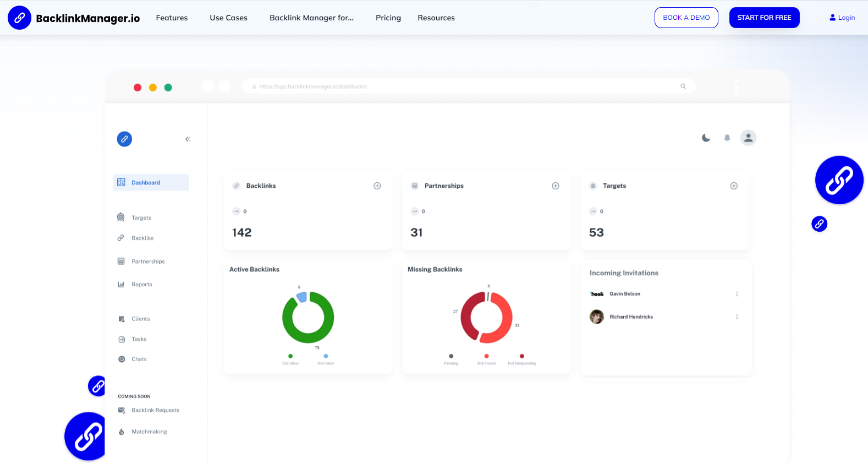
Task: Click the Backliks sidebar link icon
Action: click(x=120, y=238)
